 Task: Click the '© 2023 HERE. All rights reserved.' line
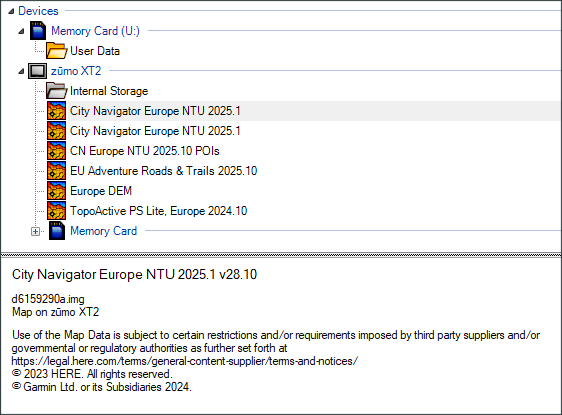(92, 374)
